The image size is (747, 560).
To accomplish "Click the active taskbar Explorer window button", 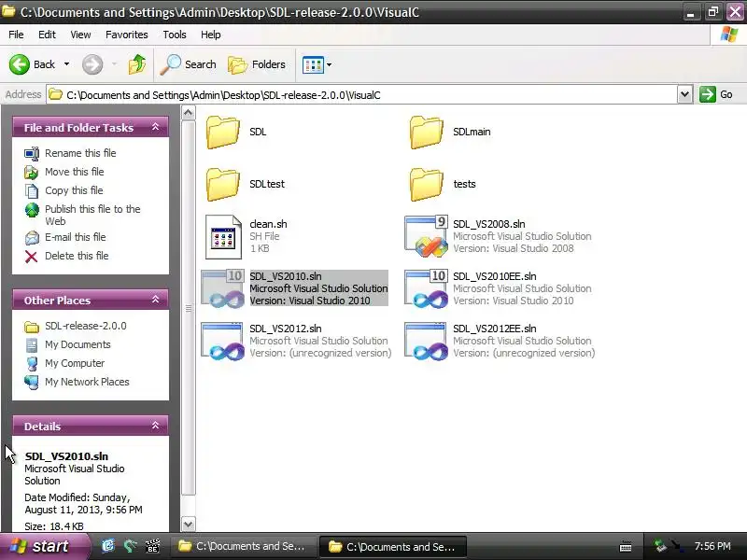I will coord(392,547).
